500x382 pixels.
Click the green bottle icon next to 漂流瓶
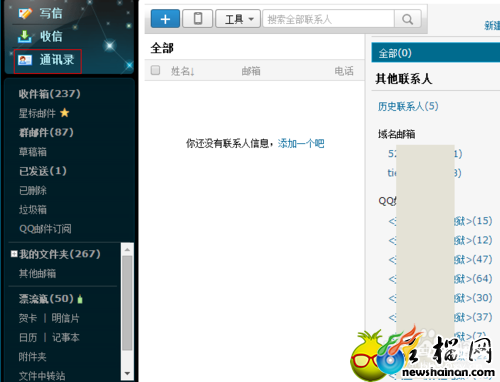[x=80, y=299]
